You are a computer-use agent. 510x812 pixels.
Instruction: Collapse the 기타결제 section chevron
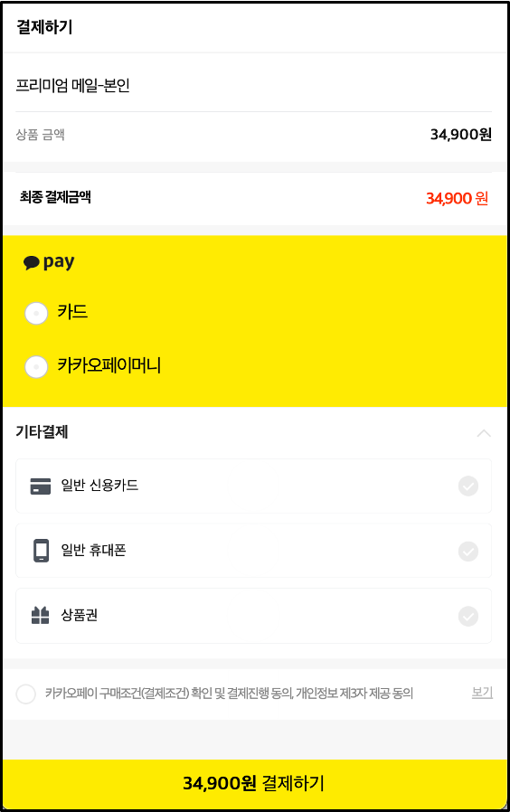point(484,433)
